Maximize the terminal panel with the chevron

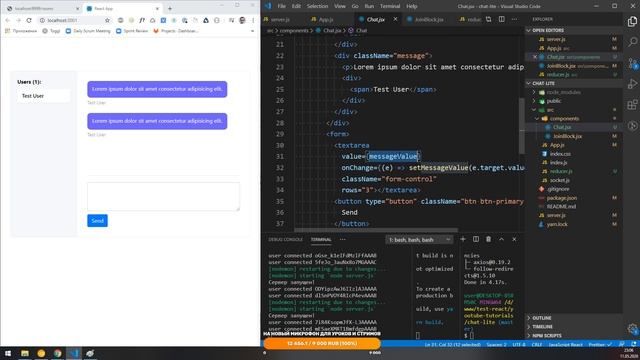501,239
